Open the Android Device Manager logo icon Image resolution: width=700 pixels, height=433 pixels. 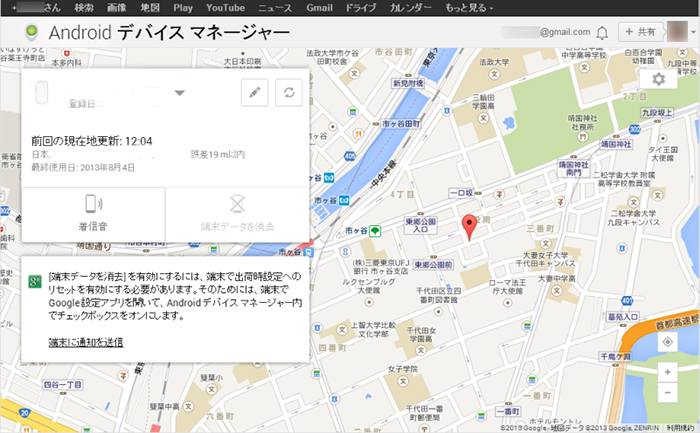click(x=31, y=32)
